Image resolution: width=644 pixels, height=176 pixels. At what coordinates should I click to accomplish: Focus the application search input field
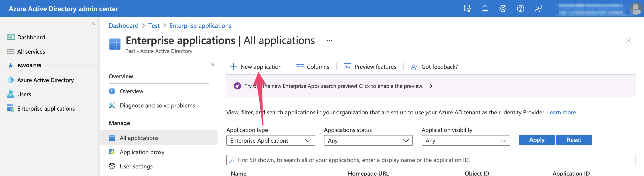[x=431, y=160]
